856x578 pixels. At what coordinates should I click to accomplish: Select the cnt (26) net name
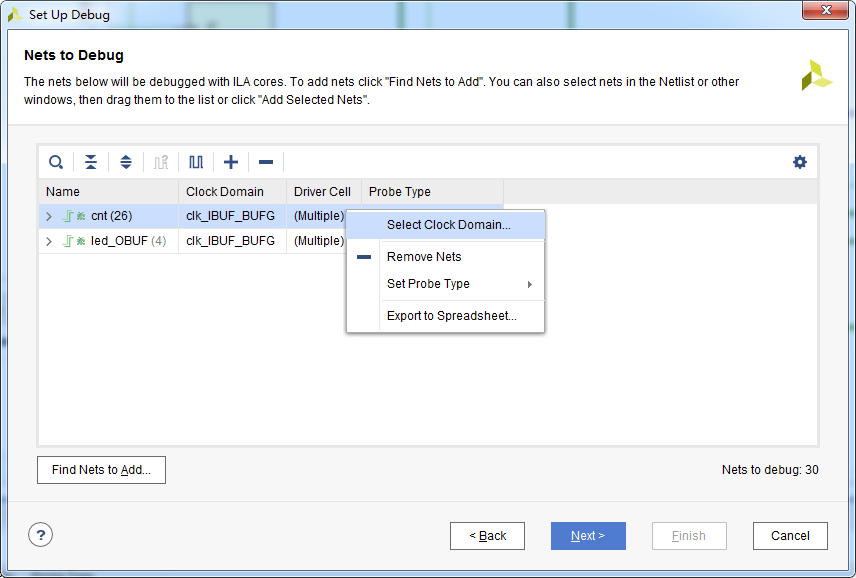[112, 216]
